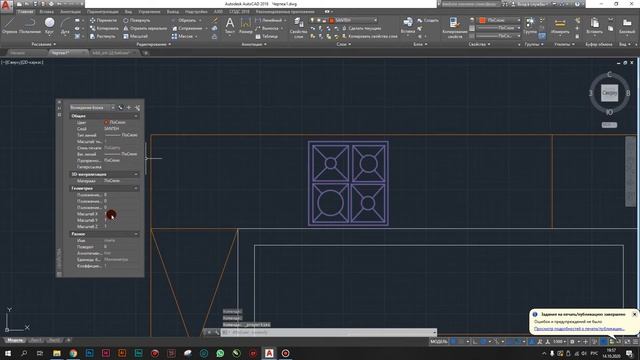The height and width of the screenshot is (360, 640).
Task: Switch to the Model (Модель) layout tab
Action: pos(15,340)
